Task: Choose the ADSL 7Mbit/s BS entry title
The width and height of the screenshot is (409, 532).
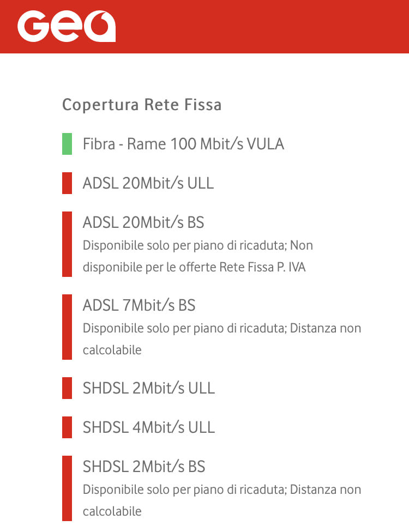Action: (139, 305)
